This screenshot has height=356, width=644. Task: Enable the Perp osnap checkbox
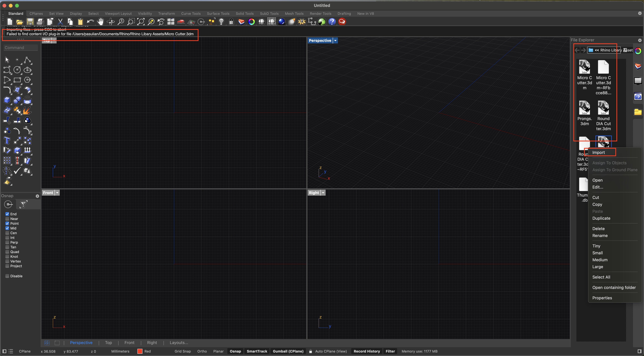[x=7, y=242]
